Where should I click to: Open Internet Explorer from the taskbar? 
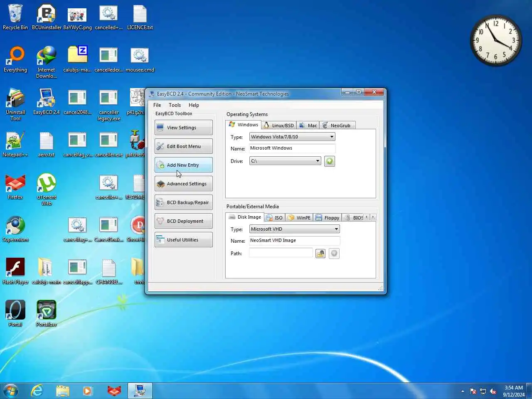click(37, 391)
